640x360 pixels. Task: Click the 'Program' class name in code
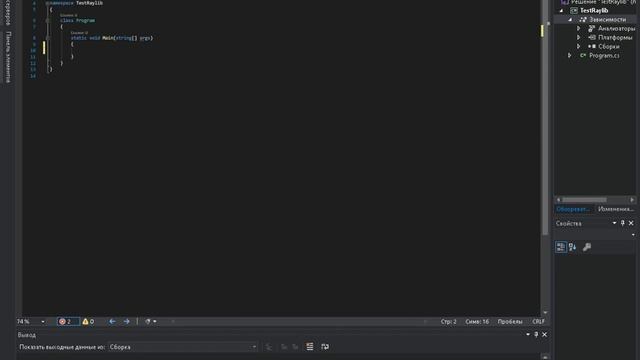(x=85, y=20)
